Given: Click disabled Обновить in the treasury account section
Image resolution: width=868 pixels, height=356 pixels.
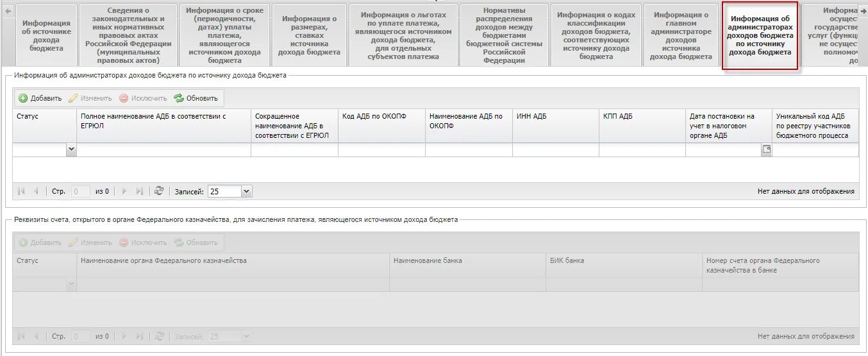Looking at the screenshot, I should click(x=196, y=242).
